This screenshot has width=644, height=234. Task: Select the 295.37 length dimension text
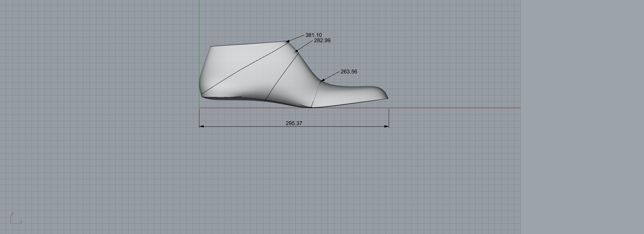pyautogui.click(x=294, y=123)
